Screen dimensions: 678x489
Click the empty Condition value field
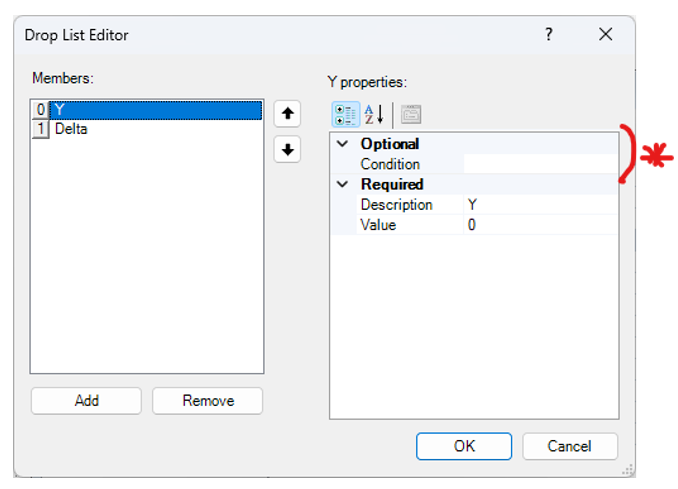click(x=540, y=164)
